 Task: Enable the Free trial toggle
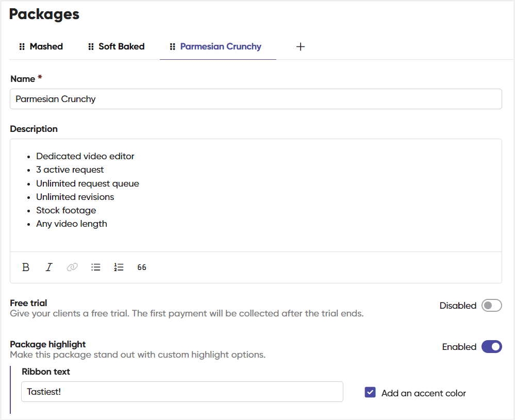[x=492, y=306]
